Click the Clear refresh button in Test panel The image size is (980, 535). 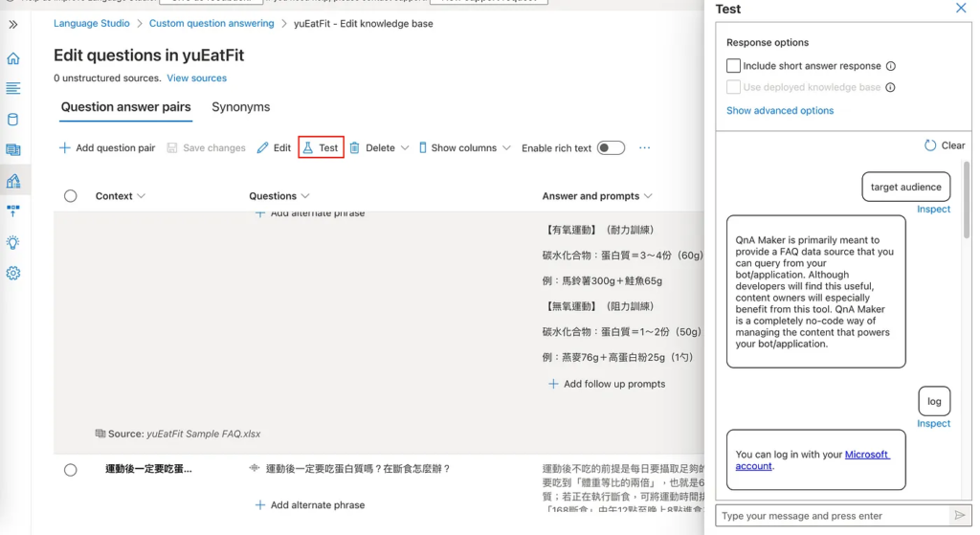(944, 145)
